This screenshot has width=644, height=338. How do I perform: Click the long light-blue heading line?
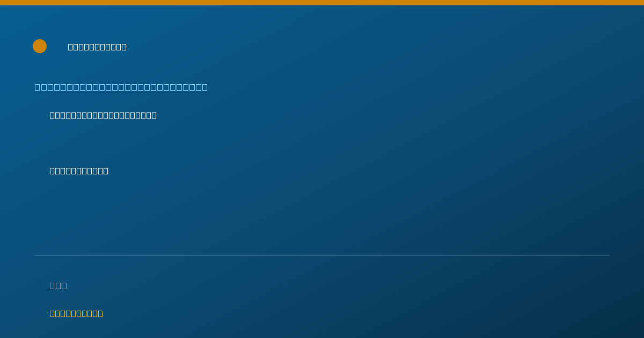tap(121, 87)
